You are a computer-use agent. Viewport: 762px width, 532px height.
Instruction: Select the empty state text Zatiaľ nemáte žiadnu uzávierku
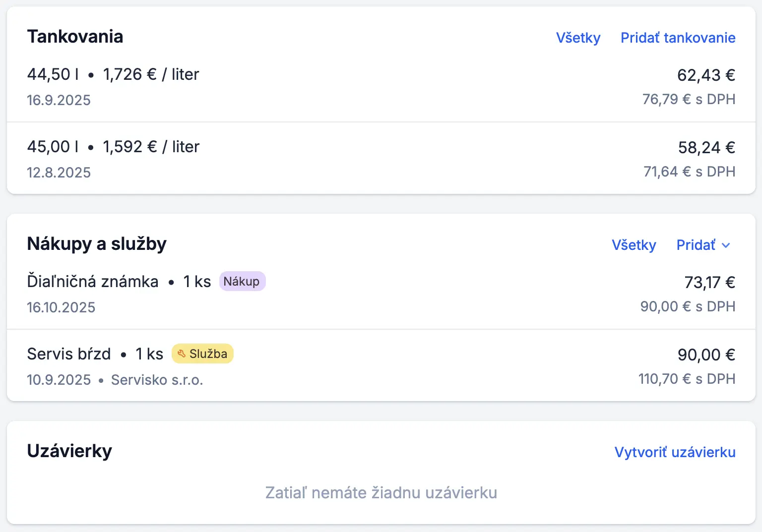coord(381,493)
